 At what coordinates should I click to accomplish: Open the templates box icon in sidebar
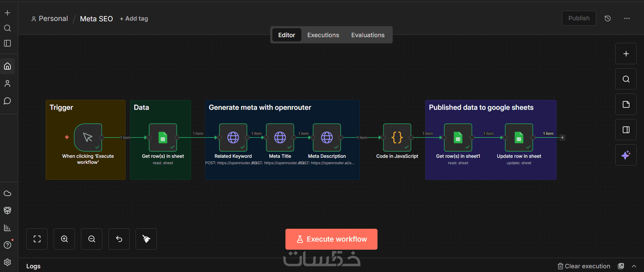coord(7,210)
